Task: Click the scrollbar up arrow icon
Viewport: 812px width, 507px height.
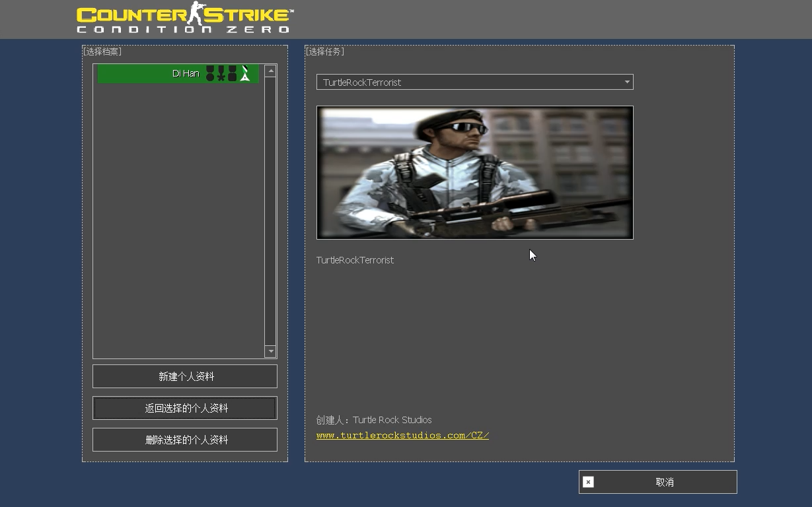Action: pyautogui.click(x=270, y=70)
